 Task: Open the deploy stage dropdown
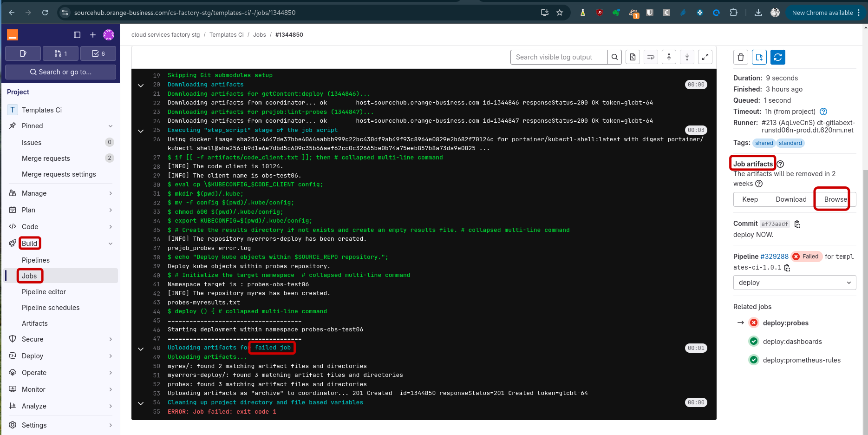coord(795,283)
